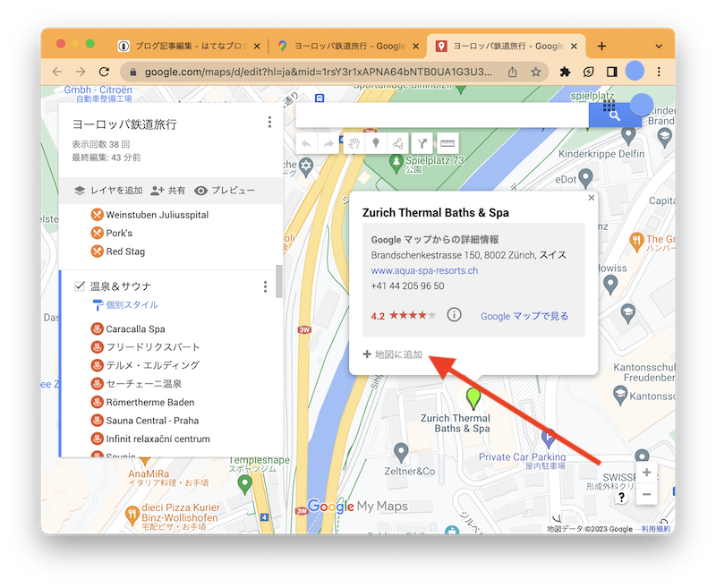Click the redo arrow in map toolbar
716x588 pixels.
[x=328, y=144]
